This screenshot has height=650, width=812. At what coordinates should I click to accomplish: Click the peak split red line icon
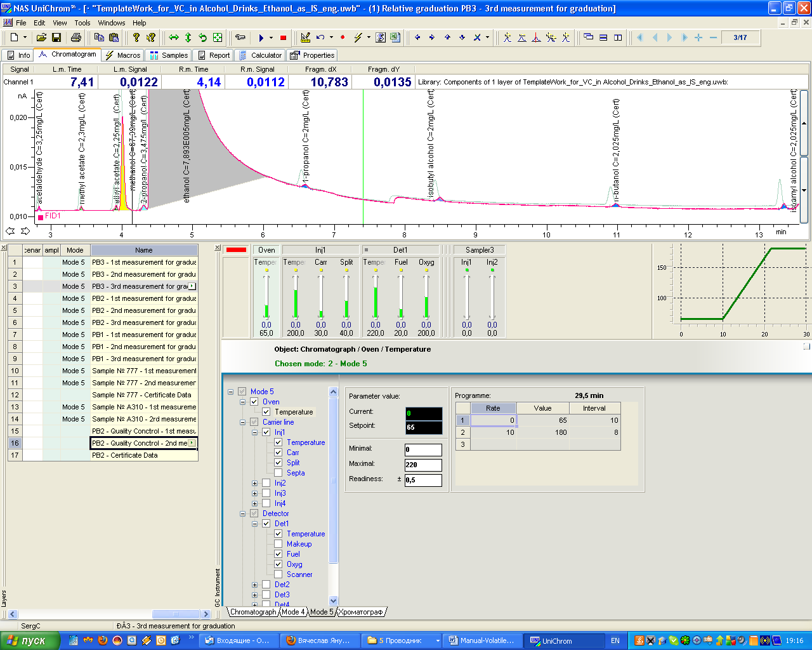click(536, 37)
